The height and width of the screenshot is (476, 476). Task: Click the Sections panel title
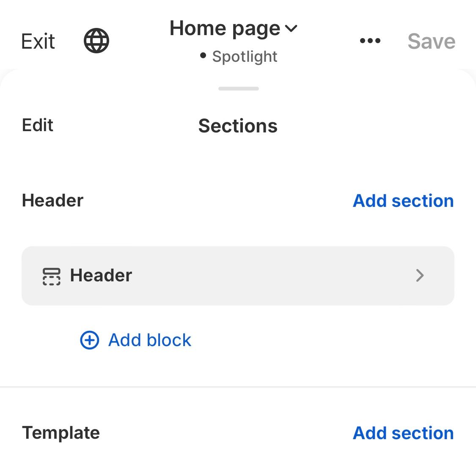(238, 126)
